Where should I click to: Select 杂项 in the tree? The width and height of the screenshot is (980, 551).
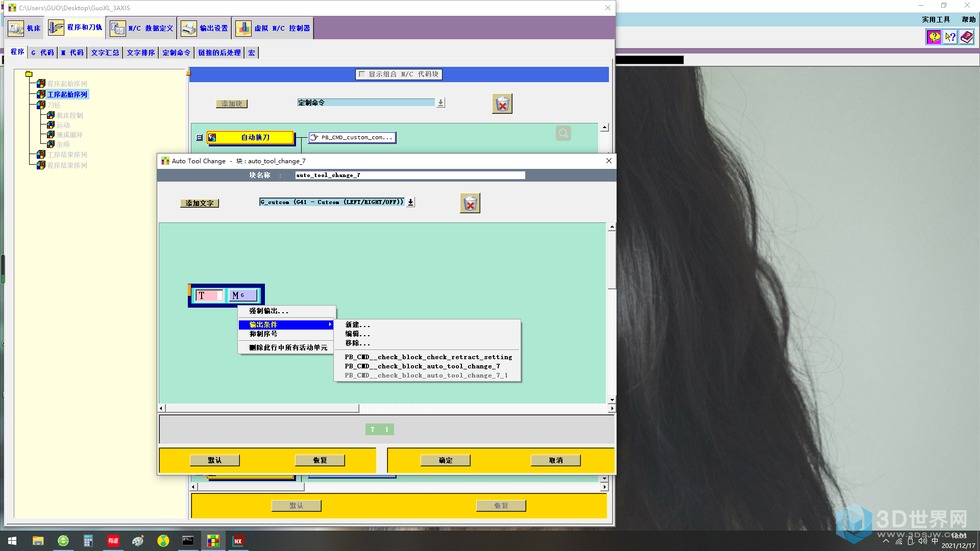pyautogui.click(x=63, y=144)
